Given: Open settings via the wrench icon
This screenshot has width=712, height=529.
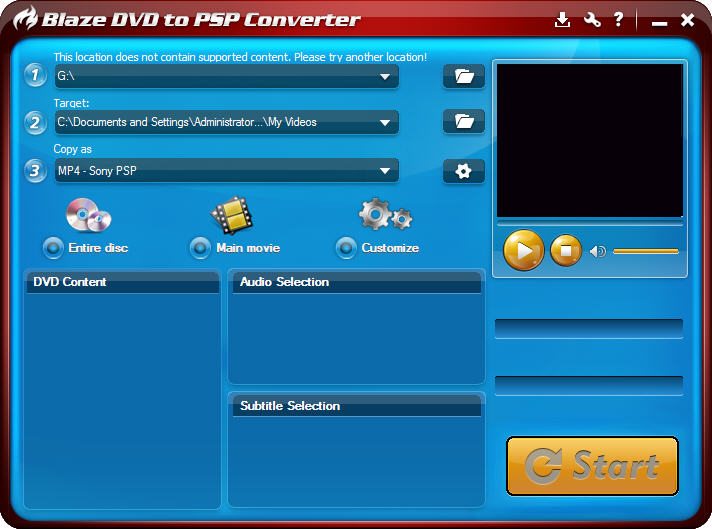Looking at the screenshot, I should pos(592,19).
